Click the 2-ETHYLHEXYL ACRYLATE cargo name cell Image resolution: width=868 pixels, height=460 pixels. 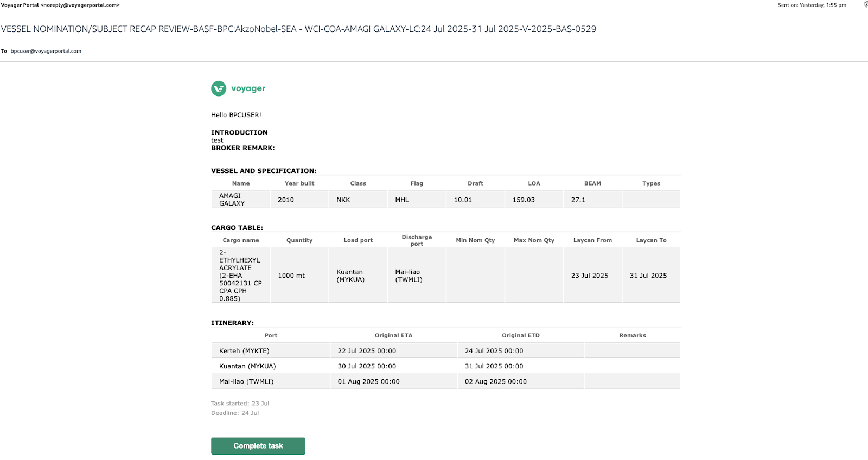[x=241, y=276]
